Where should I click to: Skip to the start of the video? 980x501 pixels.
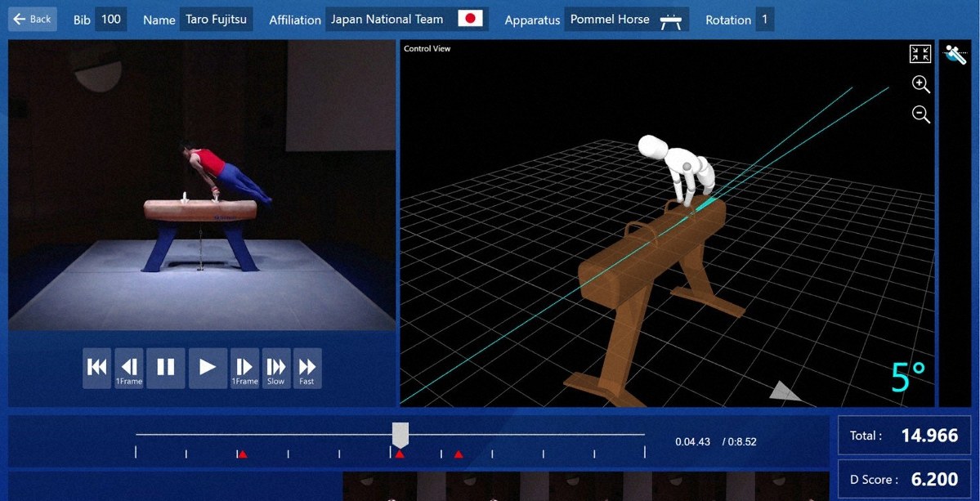coord(97,368)
